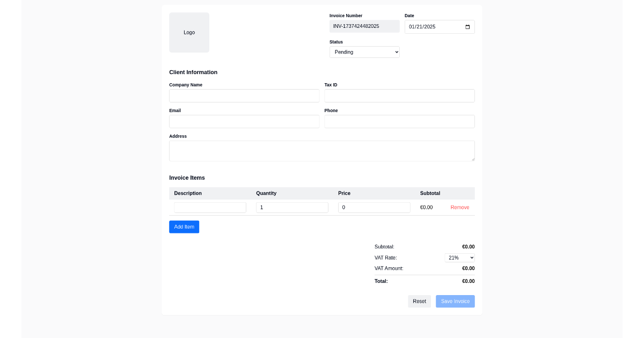This screenshot has height=338, width=644.
Task: Remove the first invoice item row
Action: pyautogui.click(x=459, y=207)
